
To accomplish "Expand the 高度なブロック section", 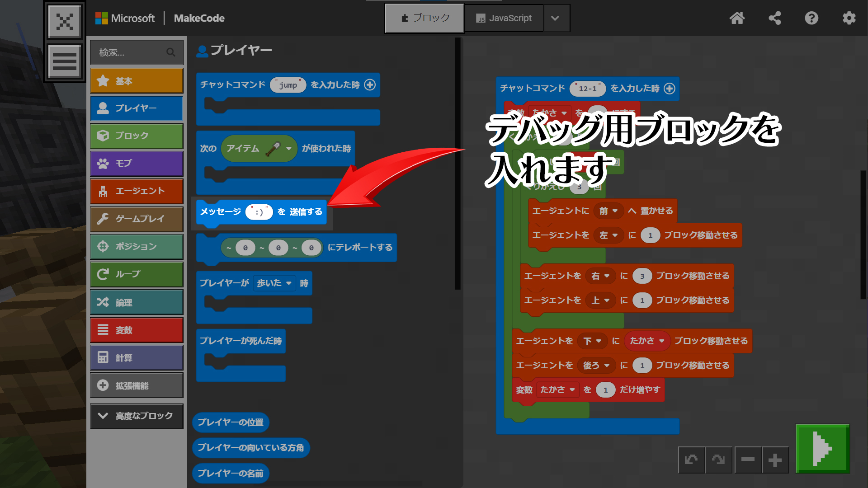I will pyautogui.click(x=137, y=416).
